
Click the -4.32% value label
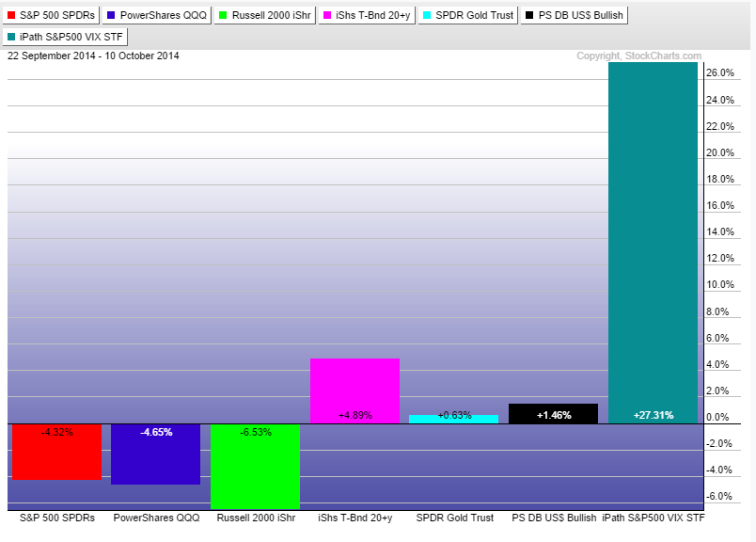click(57, 432)
